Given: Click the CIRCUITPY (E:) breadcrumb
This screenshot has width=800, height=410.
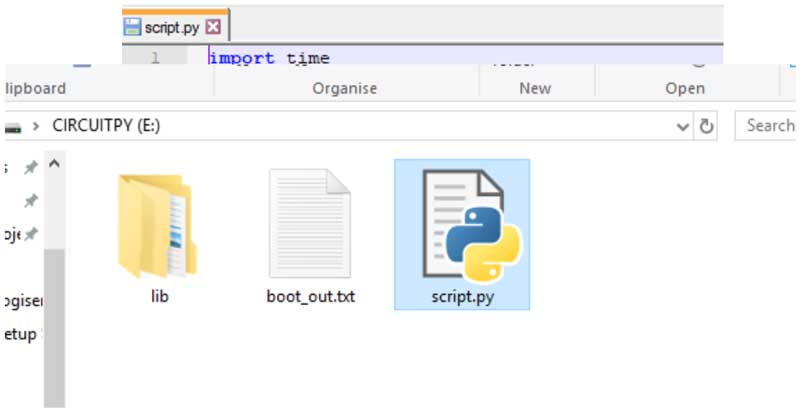Looking at the screenshot, I should tap(106, 127).
